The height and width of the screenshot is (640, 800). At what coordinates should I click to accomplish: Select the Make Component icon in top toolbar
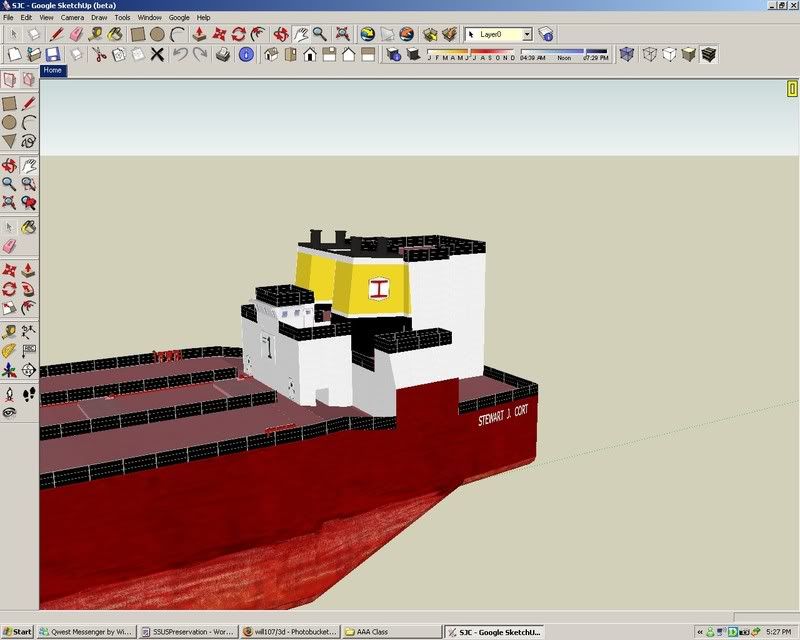click(x=34, y=34)
